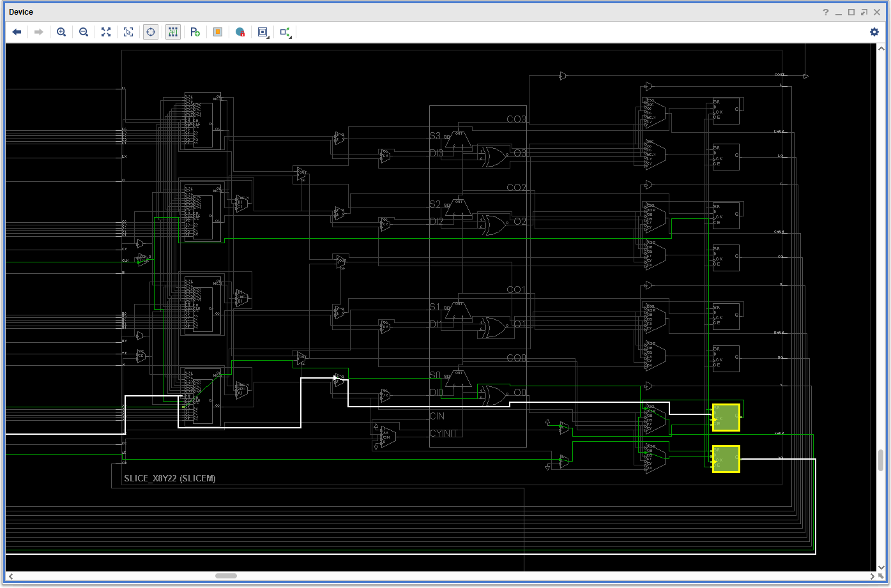The image size is (891, 588).
Task: Click the vertical scrollbar thumb
Action: pos(881,459)
